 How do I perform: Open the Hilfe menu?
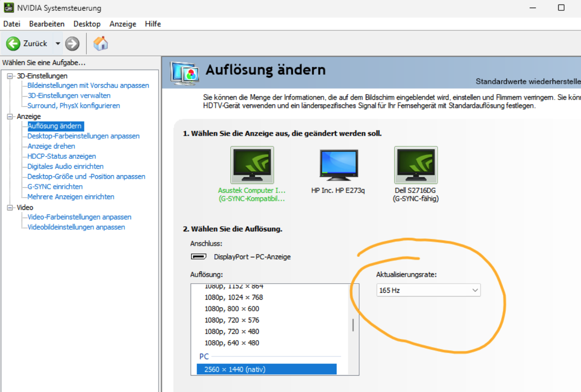point(153,24)
